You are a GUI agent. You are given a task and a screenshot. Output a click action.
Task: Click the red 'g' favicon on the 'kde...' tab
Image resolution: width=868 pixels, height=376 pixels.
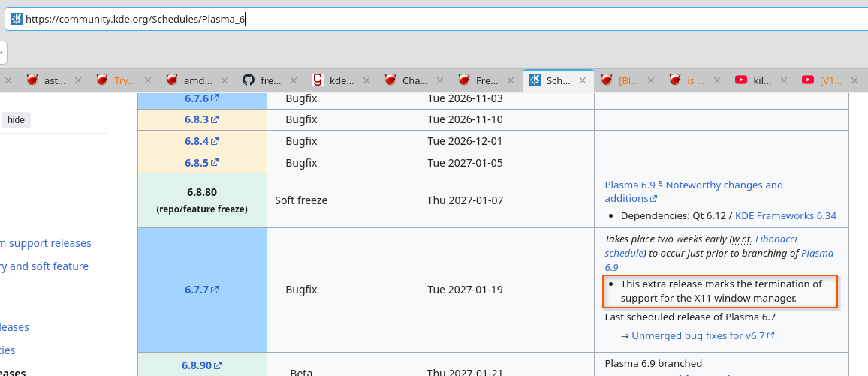click(317, 80)
